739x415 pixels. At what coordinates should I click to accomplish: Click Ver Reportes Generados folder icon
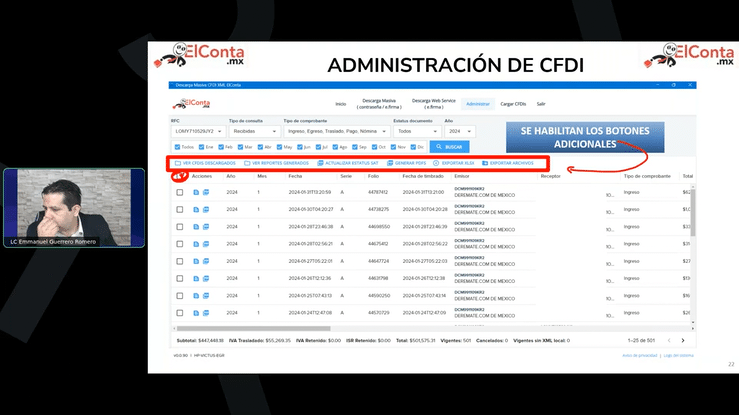pyautogui.click(x=247, y=163)
